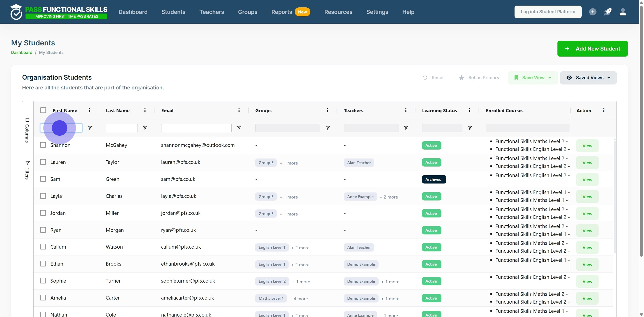644x317 pixels.
Task: Click the Email filter text field
Action: [196, 128]
